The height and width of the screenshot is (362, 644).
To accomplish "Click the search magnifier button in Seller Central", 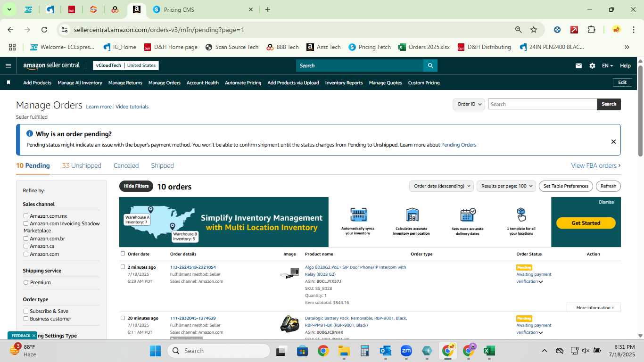I will pos(430,66).
